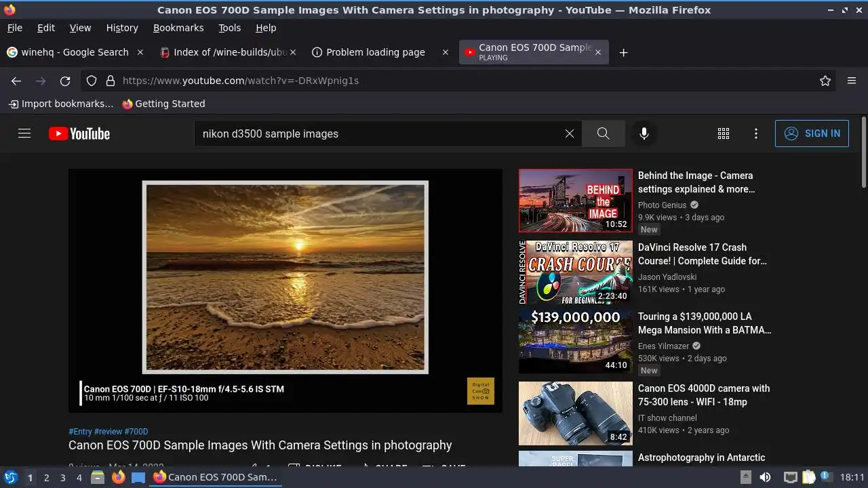Open the History menu
The image size is (868, 488).
coord(122,28)
